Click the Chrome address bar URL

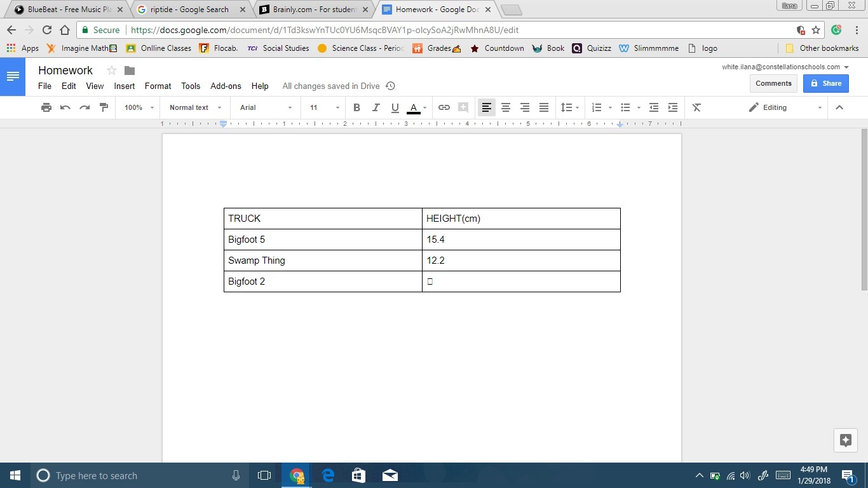pos(325,30)
